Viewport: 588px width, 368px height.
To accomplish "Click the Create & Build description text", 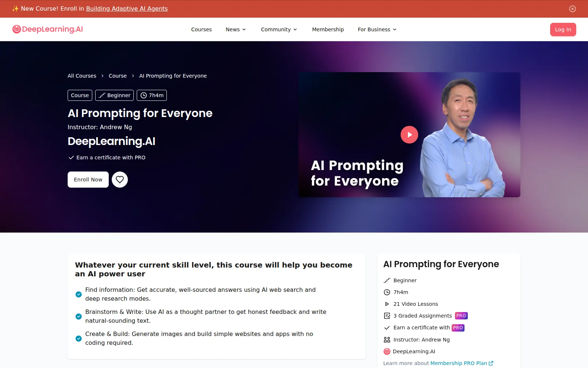I will pos(199,339).
